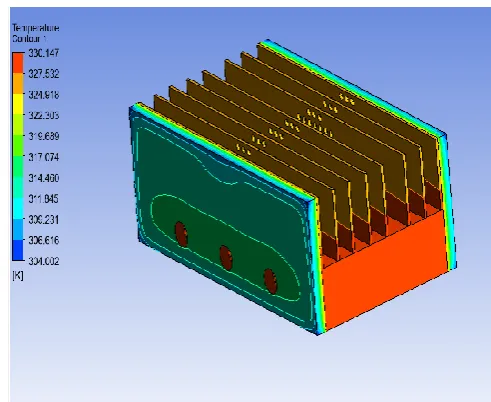Pick the yellow band of the legend bar
This screenshot has height=402, width=491.
[18, 104]
